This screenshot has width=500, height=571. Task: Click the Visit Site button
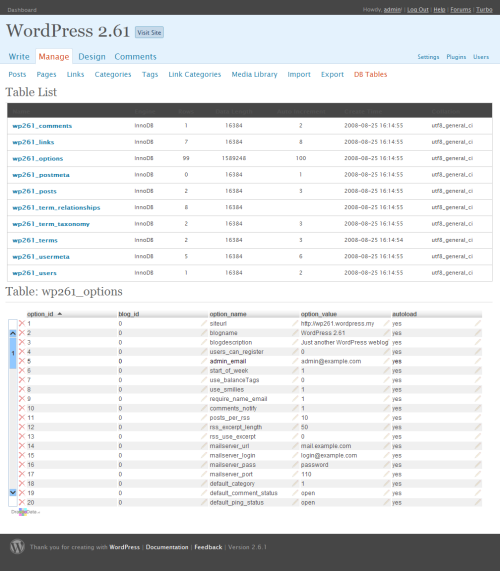(149, 32)
